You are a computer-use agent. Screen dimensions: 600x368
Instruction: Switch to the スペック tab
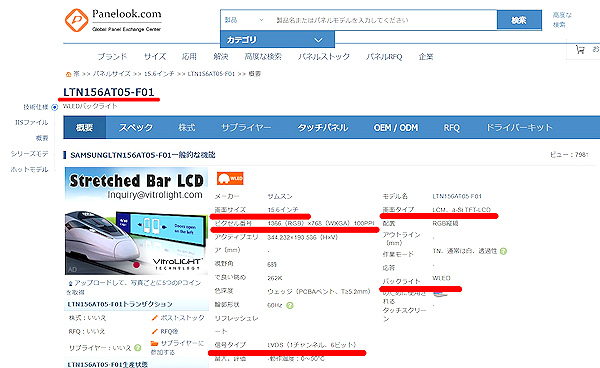click(x=135, y=127)
